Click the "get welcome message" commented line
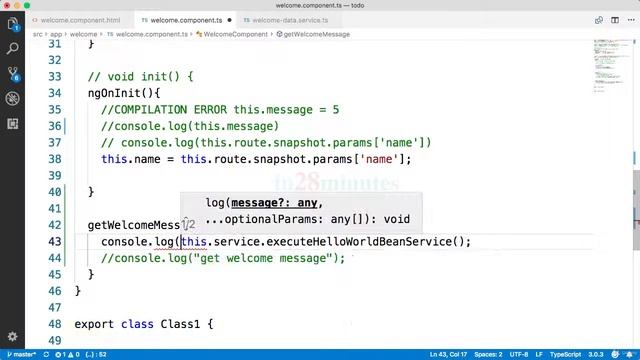This screenshot has height=360, width=640. coord(223,258)
